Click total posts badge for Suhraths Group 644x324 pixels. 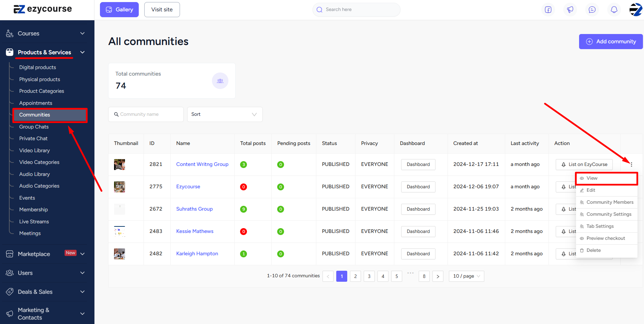tap(244, 209)
